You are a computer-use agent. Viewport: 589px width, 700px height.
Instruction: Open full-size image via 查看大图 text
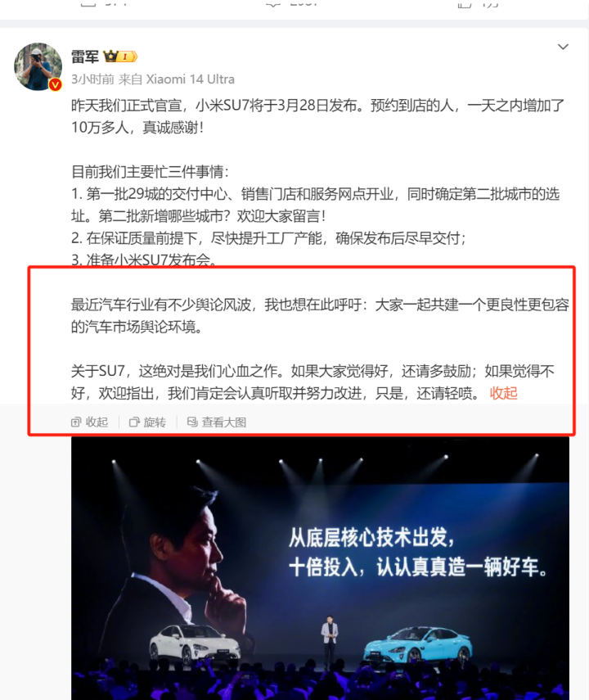[x=223, y=422]
